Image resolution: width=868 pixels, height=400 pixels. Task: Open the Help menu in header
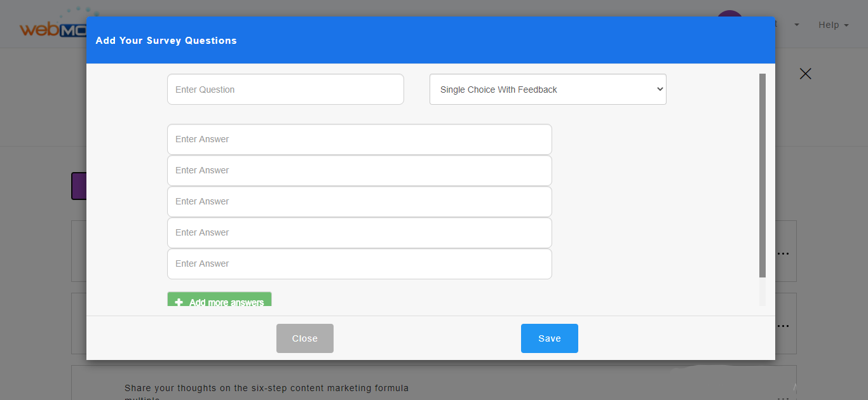[x=833, y=25]
